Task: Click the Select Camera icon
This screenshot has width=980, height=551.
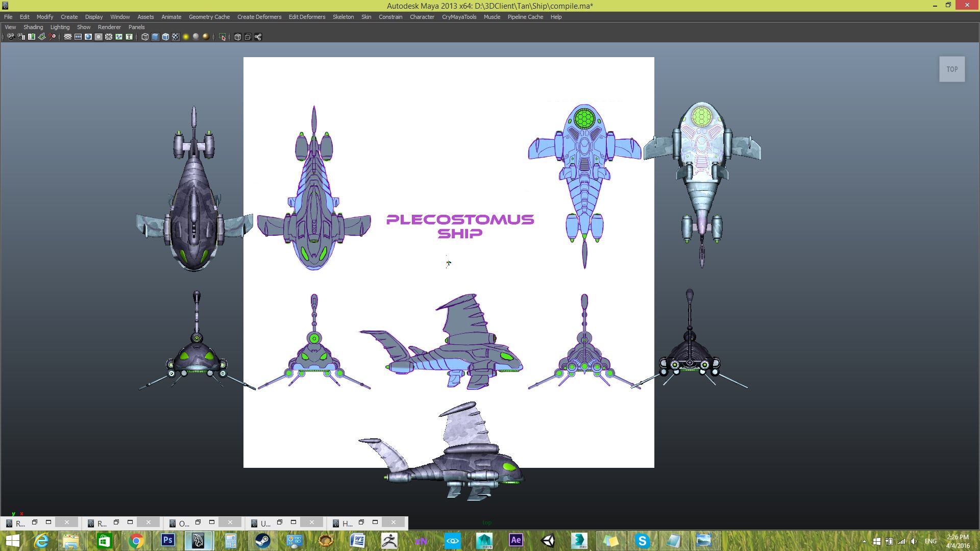Action: tap(11, 37)
